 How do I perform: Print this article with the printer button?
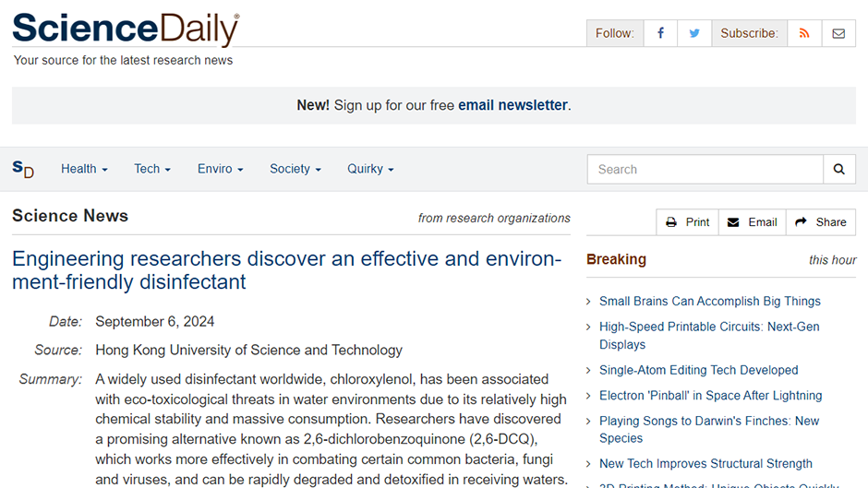pyautogui.click(x=688, y=222)
